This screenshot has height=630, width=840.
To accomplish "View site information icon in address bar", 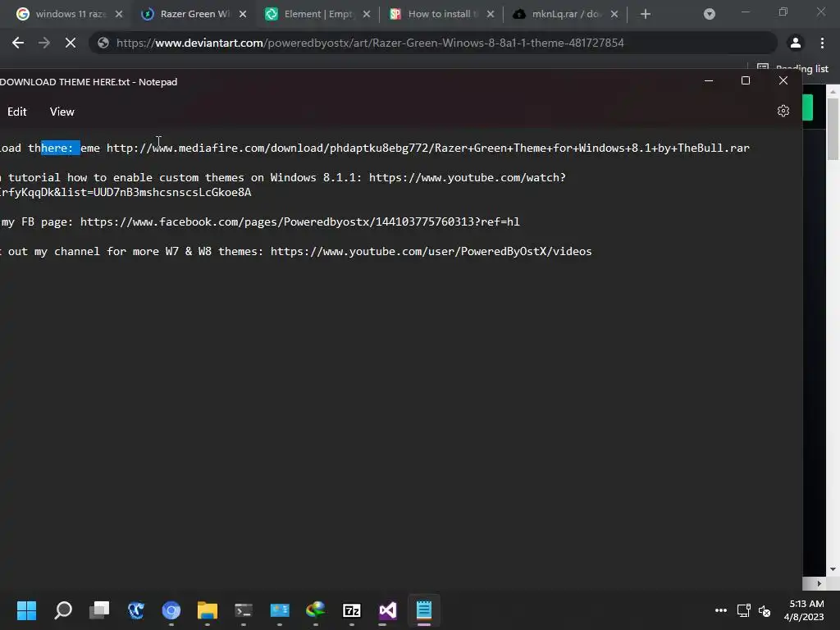I will click(x=103, y=43).
